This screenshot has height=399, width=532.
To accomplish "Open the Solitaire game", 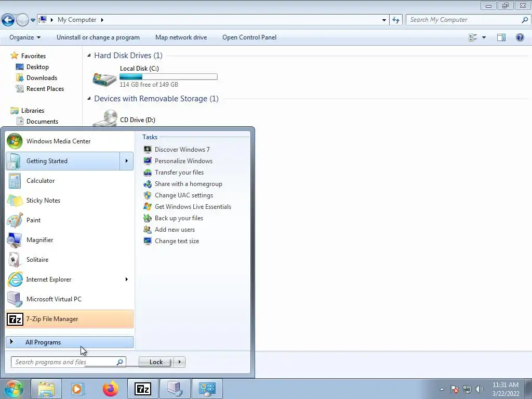I will [70, 260].
